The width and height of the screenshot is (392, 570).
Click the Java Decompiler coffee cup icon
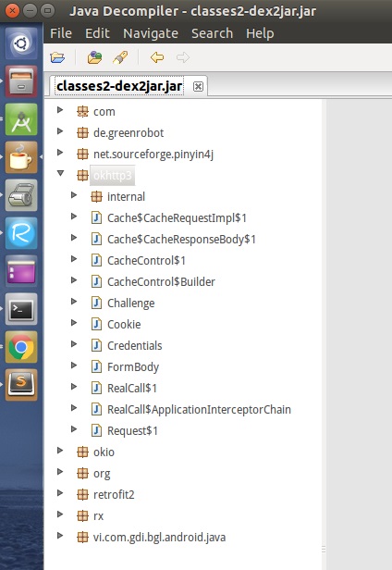(21, 157)
